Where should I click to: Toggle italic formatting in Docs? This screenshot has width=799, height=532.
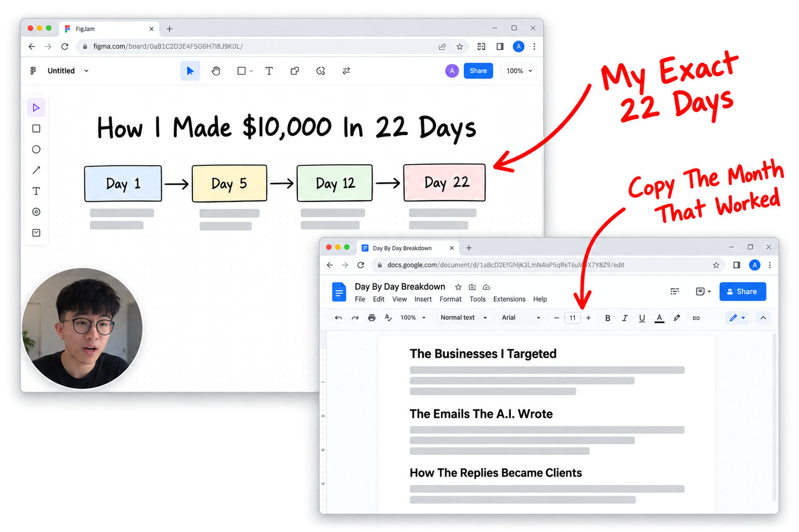coord(624,318)
